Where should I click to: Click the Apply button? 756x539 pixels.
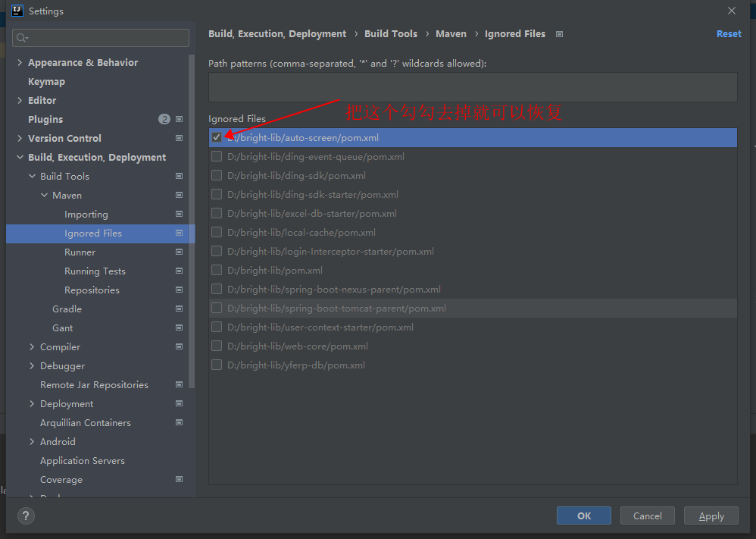coord(711,515)
